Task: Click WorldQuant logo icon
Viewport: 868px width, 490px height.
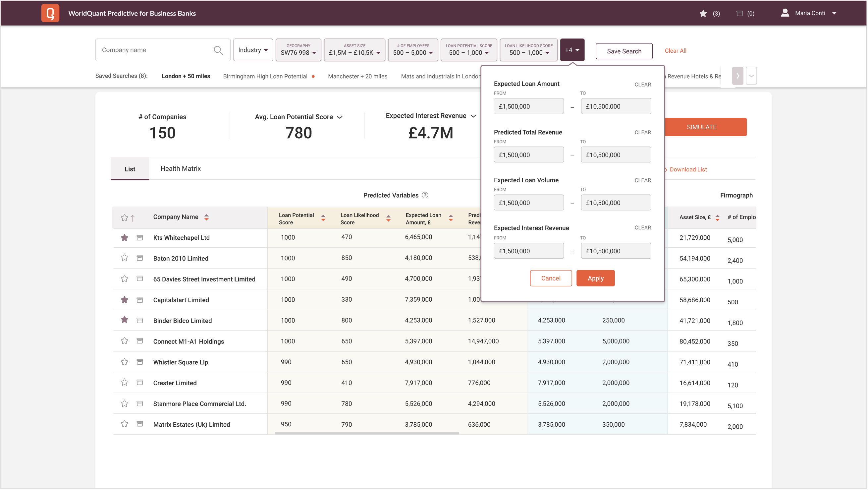Action: pos(50,13)
